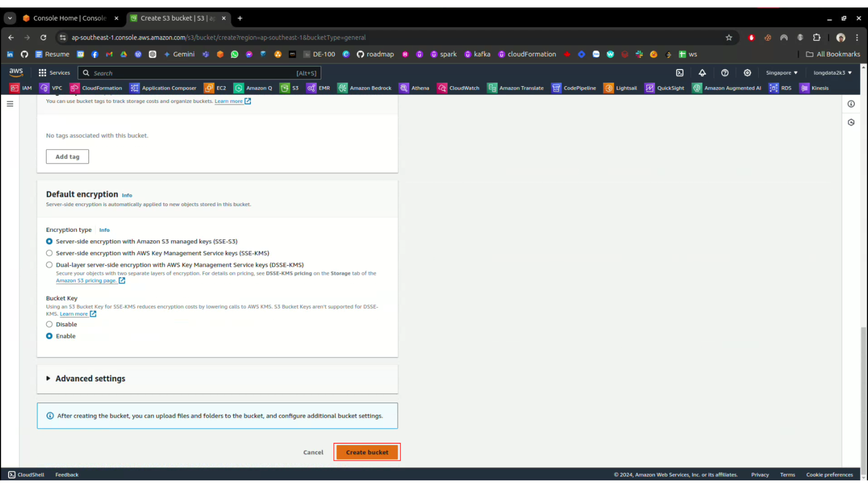Open the Singapore region dropdown
This screenshot has height=488, width=868.
click(x=781, y=73)
